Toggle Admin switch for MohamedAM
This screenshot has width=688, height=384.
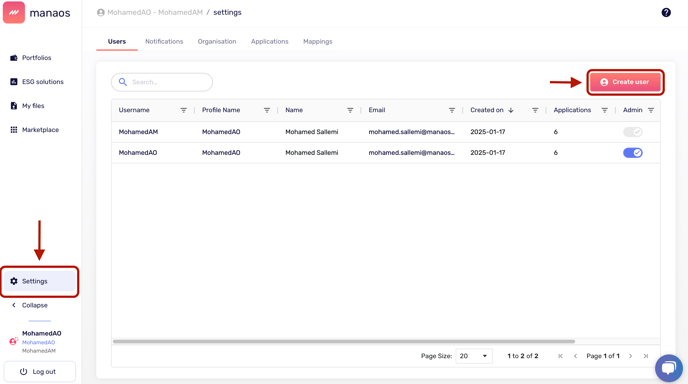coord(632,132)
